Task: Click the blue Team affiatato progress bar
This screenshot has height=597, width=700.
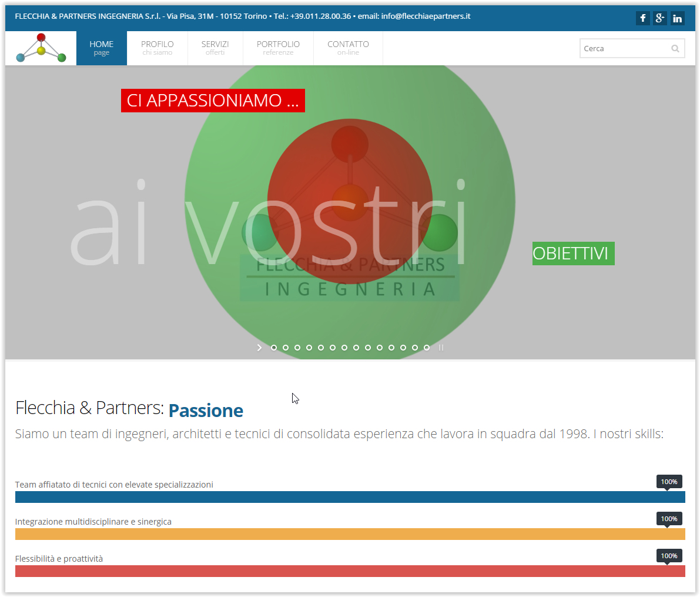Action: [350, 497]
